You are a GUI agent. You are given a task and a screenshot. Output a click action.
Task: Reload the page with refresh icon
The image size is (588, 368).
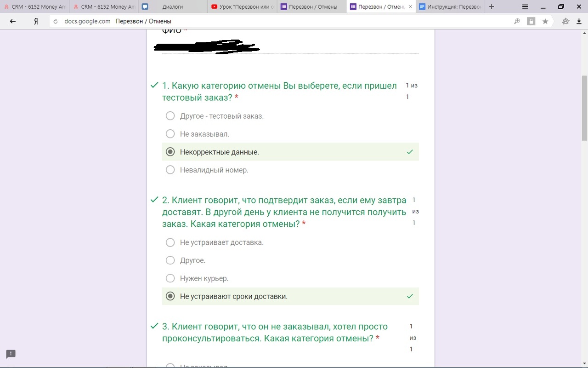pyautogui.click(x=56, y=21)
